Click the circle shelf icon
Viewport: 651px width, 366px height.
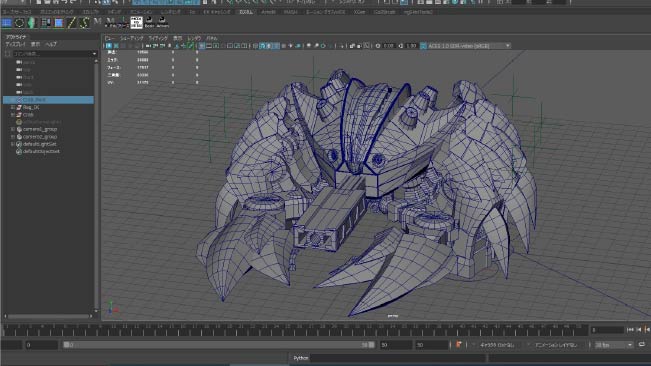19,23
